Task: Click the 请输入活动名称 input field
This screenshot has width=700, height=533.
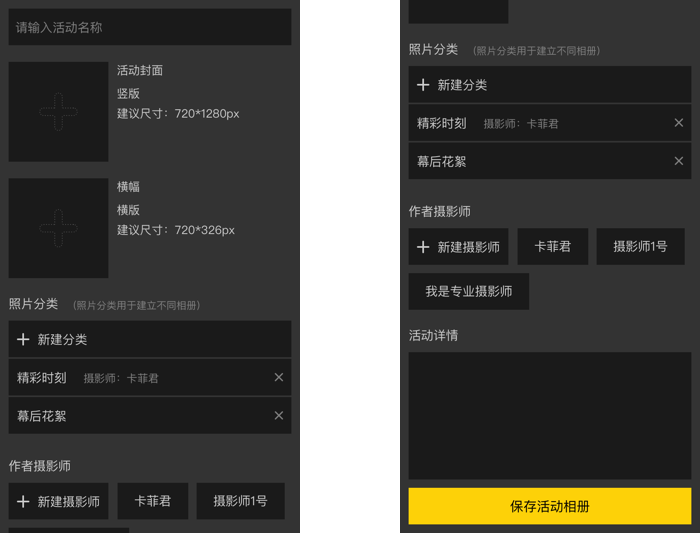Action: pos(150,27)
